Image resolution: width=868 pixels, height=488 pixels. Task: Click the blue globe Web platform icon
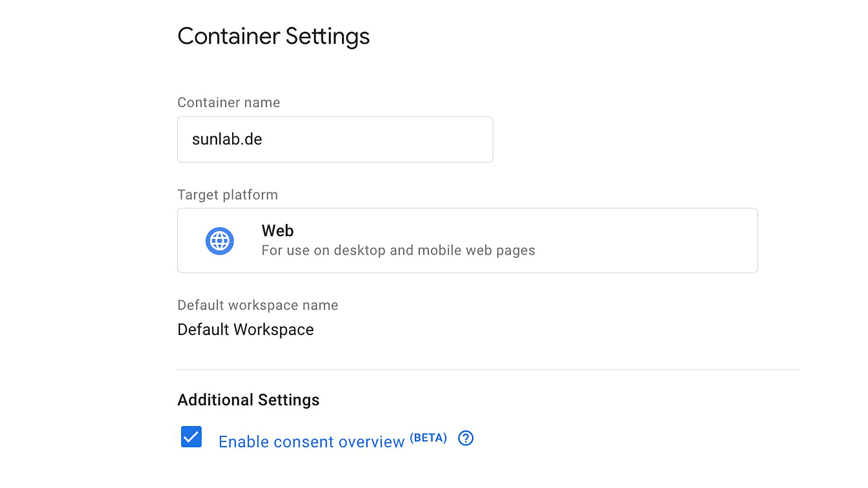tap(219, 241)
